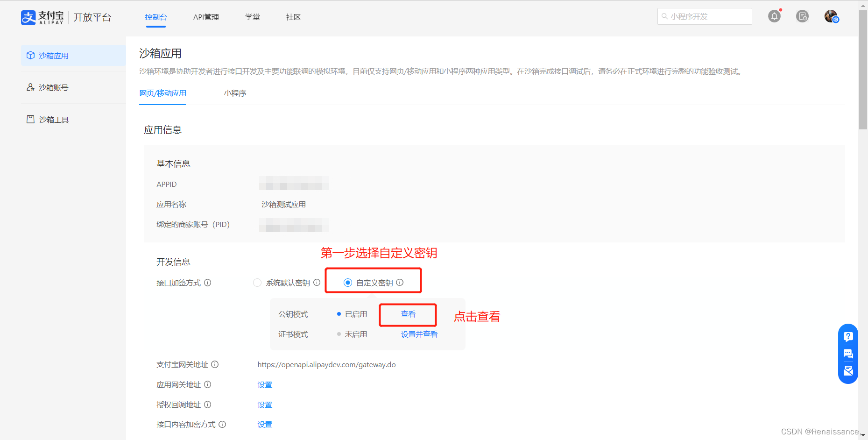The height and width of the screenshot is (440, 868).
Task: Click the 已启用 status text
Action: tap(356, 314)
